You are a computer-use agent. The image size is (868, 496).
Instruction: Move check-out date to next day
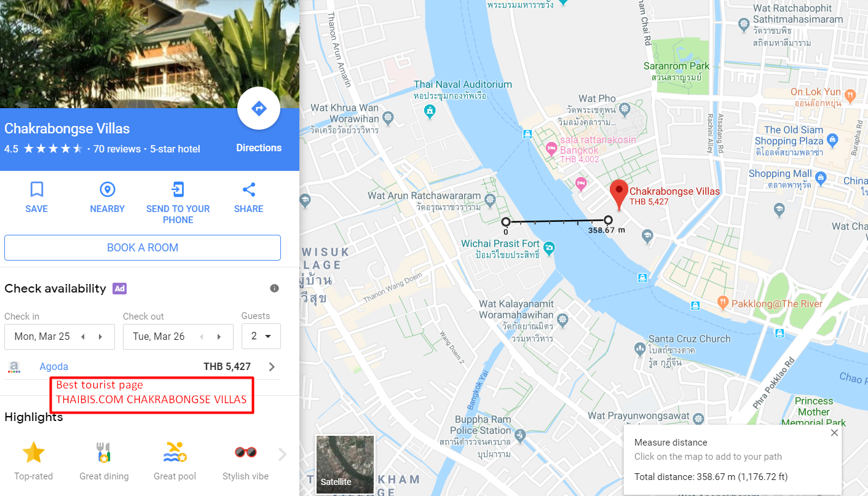point(219,337)
